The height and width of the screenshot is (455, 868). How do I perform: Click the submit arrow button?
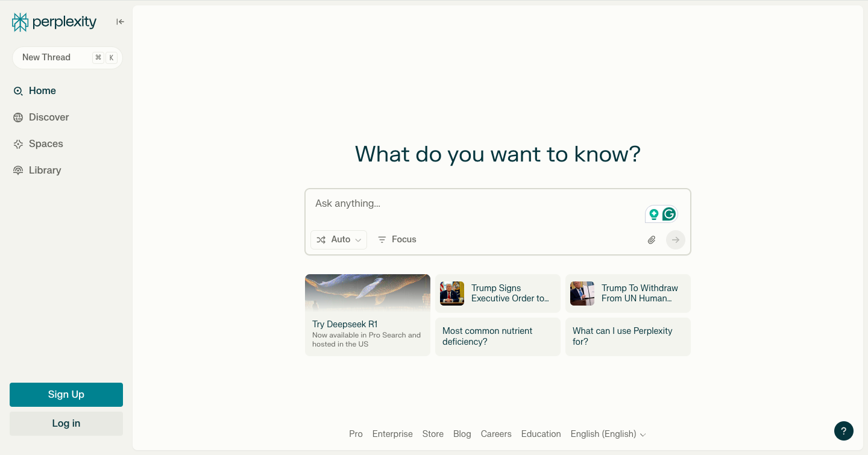click(675, 240)
